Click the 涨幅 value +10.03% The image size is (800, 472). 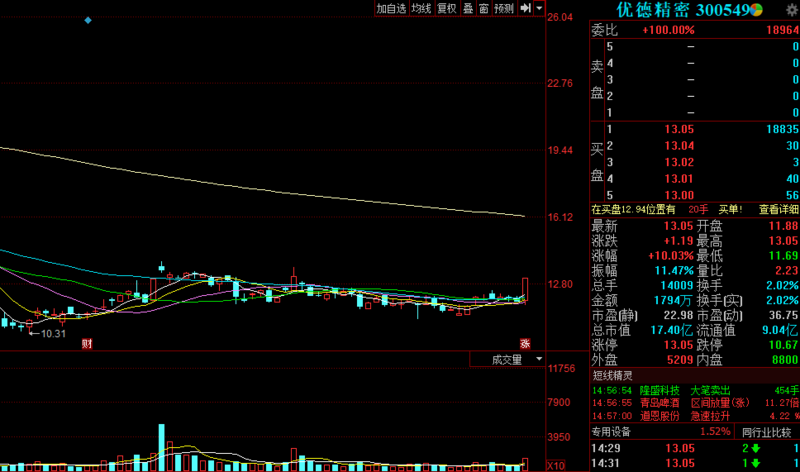[x=671, y=256]
